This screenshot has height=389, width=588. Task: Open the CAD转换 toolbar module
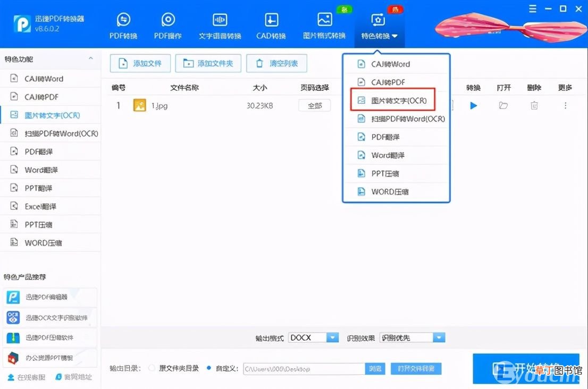[271, 26]
